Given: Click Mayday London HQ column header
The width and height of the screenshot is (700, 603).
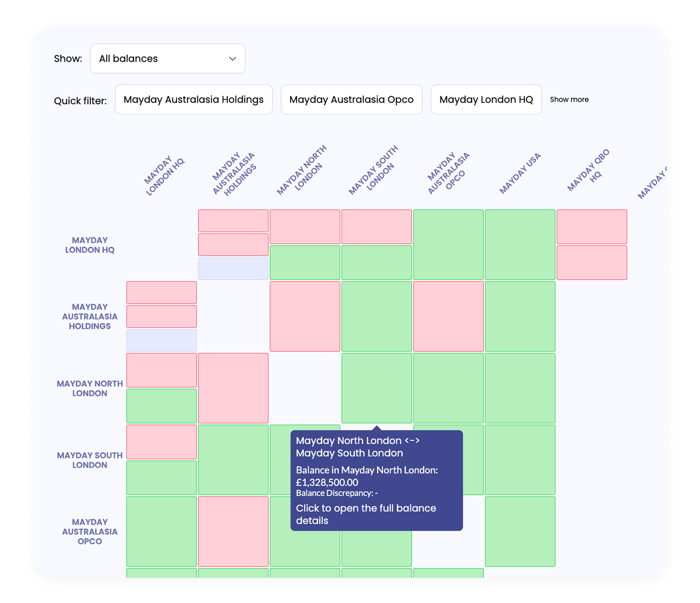Looking at the screenshot, I should (165, 176).
